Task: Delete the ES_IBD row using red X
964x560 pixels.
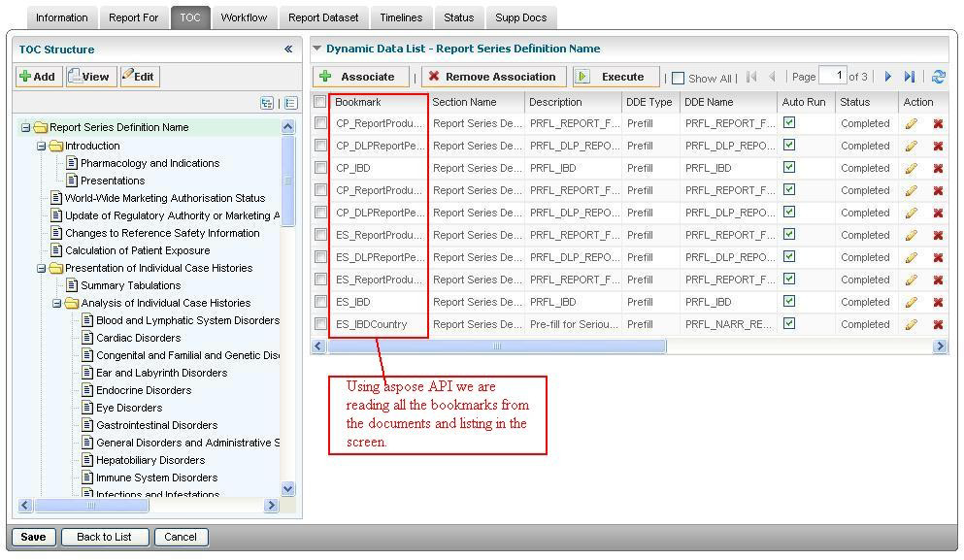Action: tap(938, 303)
